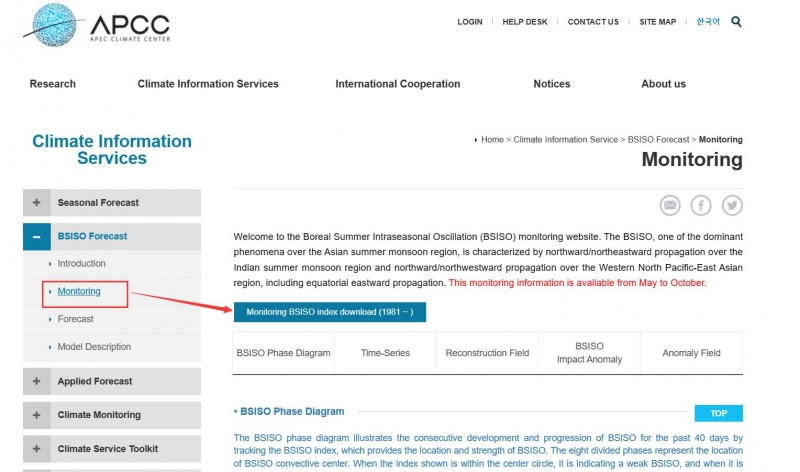Click the search magnifier icon
The image size is (800, 472).
(737, 21)
